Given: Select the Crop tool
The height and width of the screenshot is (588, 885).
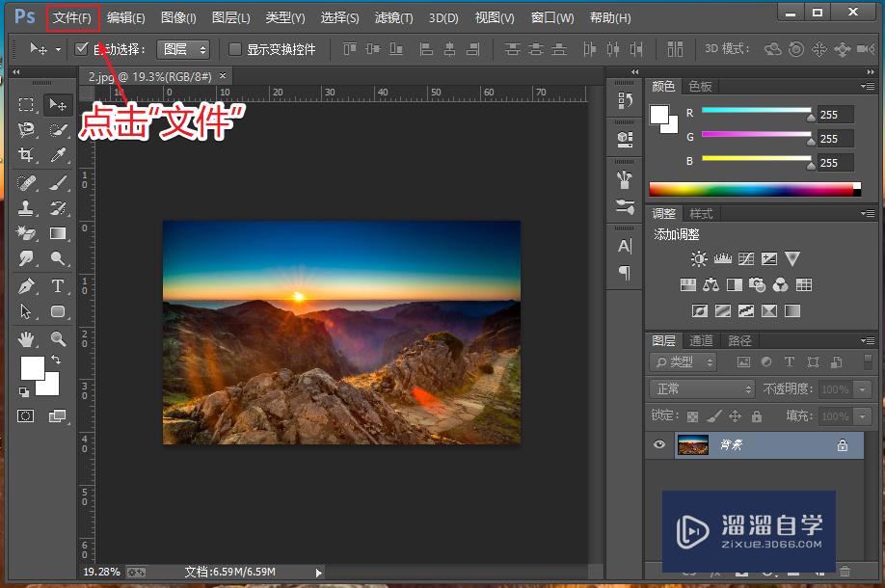Looking at the screenshot, I should point(27,155).
